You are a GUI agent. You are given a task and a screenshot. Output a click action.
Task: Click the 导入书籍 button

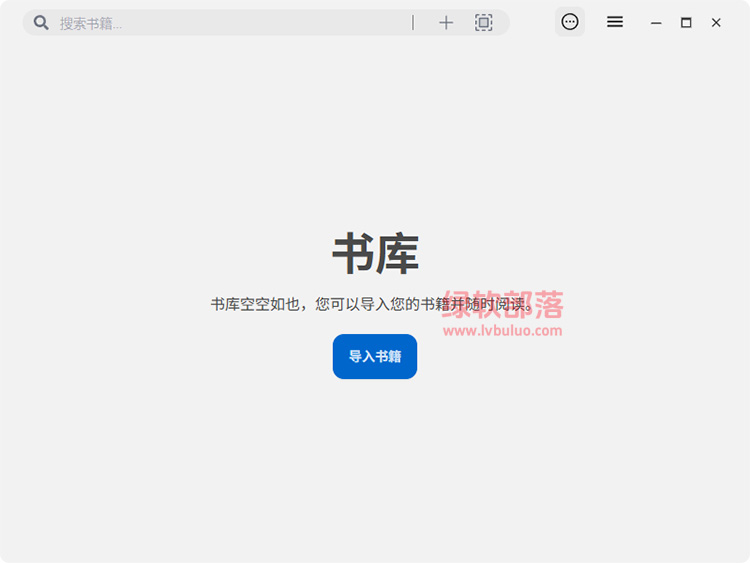[375, 356]
